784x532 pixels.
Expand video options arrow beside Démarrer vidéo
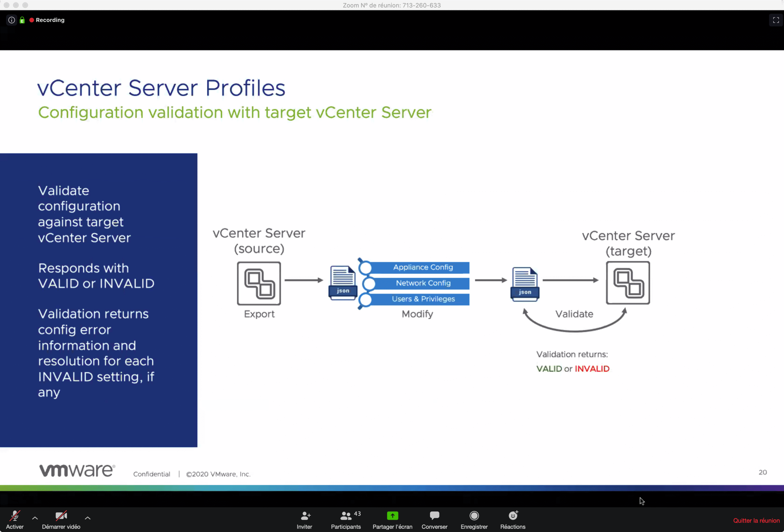pos(88,518)
